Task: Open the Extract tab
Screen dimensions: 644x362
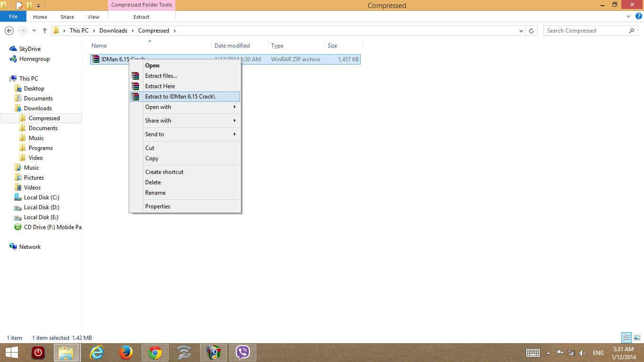Action: click(x=141, y=17)
